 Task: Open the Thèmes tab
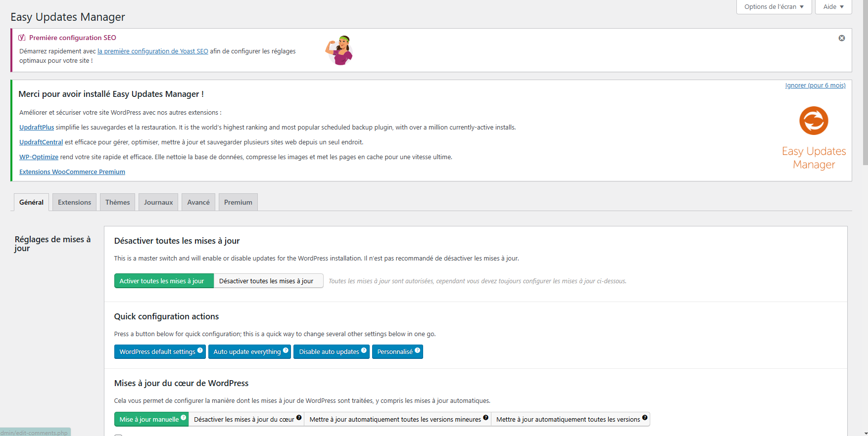pyautogui.click(x=117, y=202)
